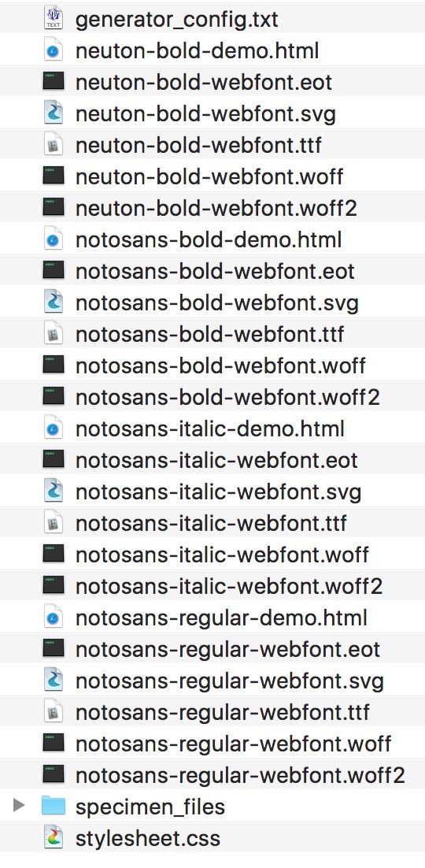Click the icon beside notosans-regular-webfont.woff2
This screenshot has width=425, height=868.
point(54,776)
